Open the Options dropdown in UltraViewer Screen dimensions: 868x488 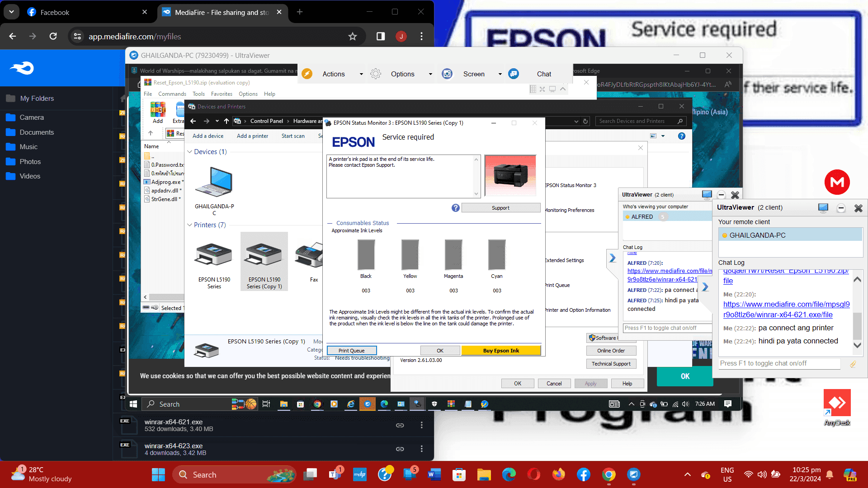click(430, 74)
